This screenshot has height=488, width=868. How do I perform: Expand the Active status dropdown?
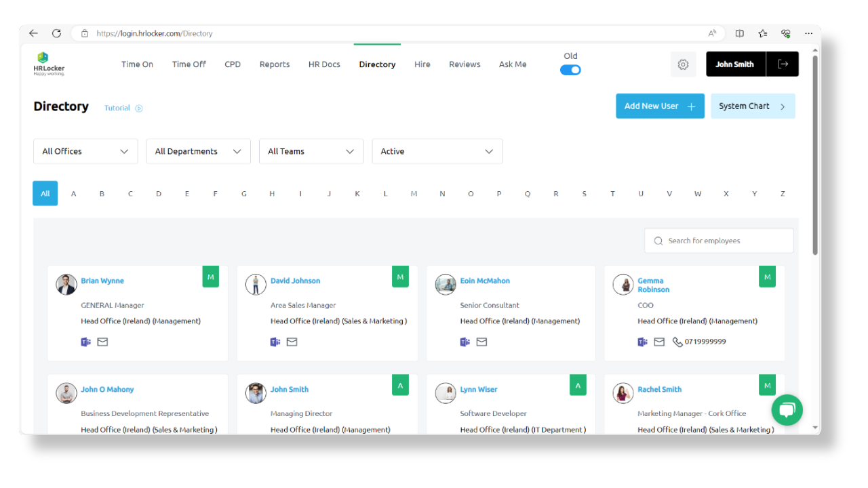point(437,151)
